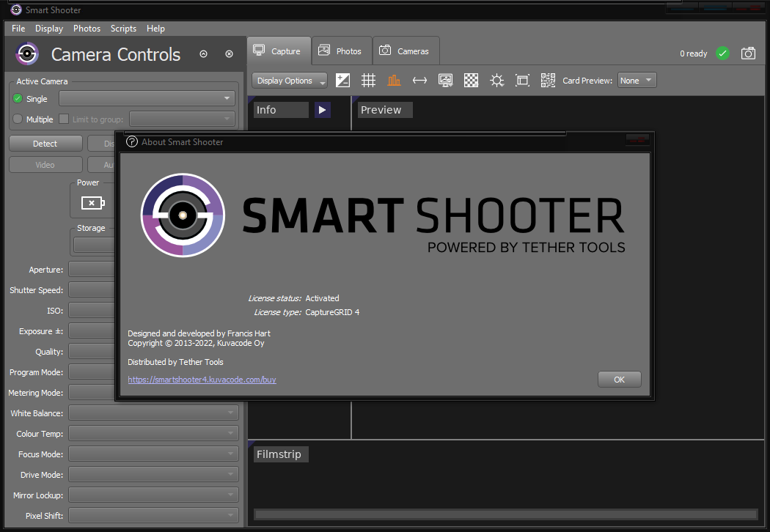Select the Multiple cameras radio button
The image size is (770, 532).
pyautogui.click(x=18, y=119)
